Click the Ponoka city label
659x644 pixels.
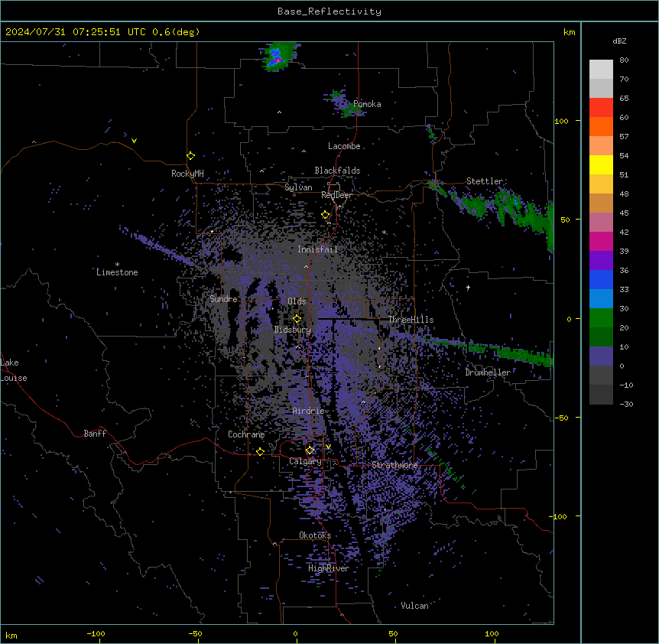coord(367,104)
